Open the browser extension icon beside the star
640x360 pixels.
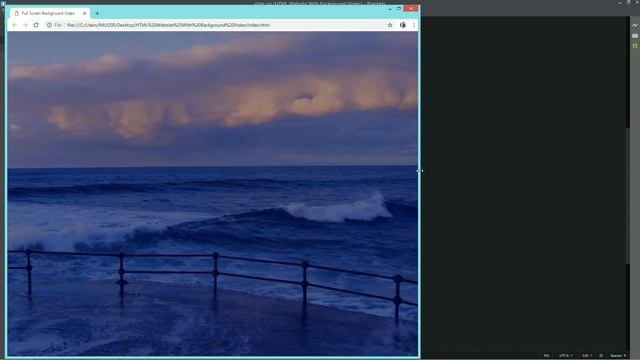(x=402, y=25)
